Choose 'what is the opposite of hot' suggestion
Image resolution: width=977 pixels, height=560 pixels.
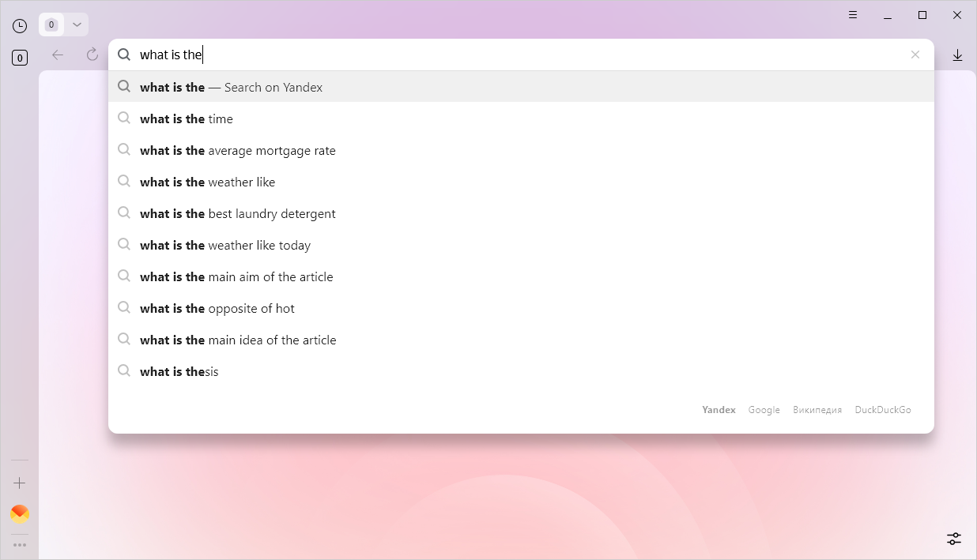pyautogui.click(x=217, y=308)
